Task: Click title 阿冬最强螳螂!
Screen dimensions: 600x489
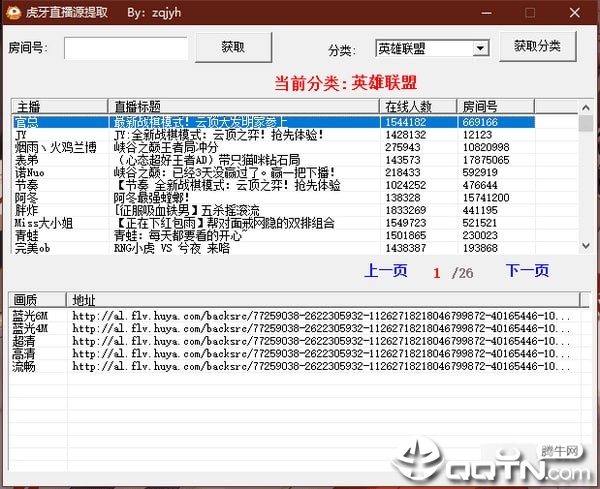Action: [x=152, y=198]
